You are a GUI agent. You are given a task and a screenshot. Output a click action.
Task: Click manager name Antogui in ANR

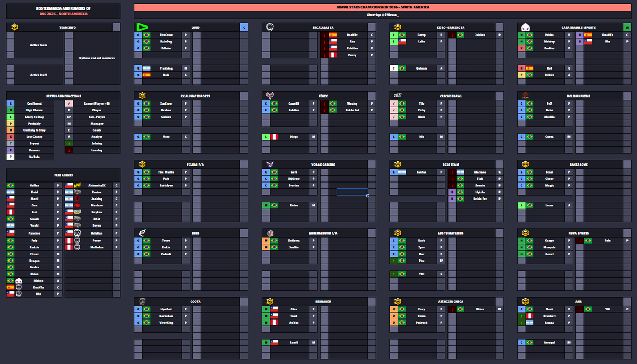pyautogui.click(x=549, y=342)
